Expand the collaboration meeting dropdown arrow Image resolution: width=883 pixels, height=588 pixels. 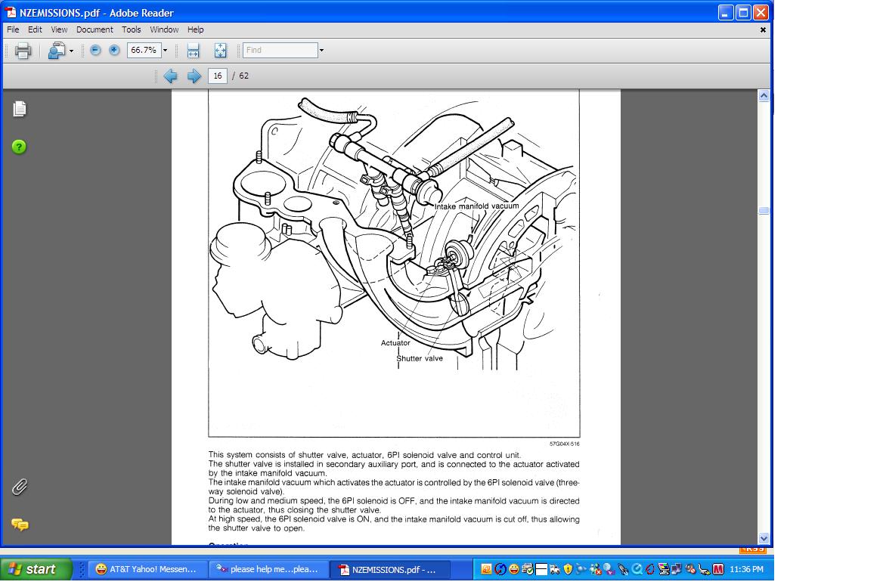[71, 51]
